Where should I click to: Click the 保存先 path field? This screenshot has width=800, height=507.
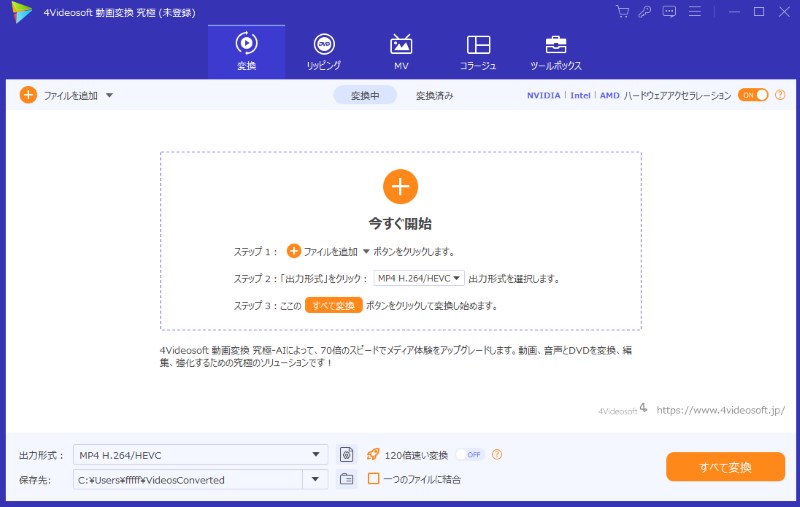pyautogui.click(x=188, y=479)
